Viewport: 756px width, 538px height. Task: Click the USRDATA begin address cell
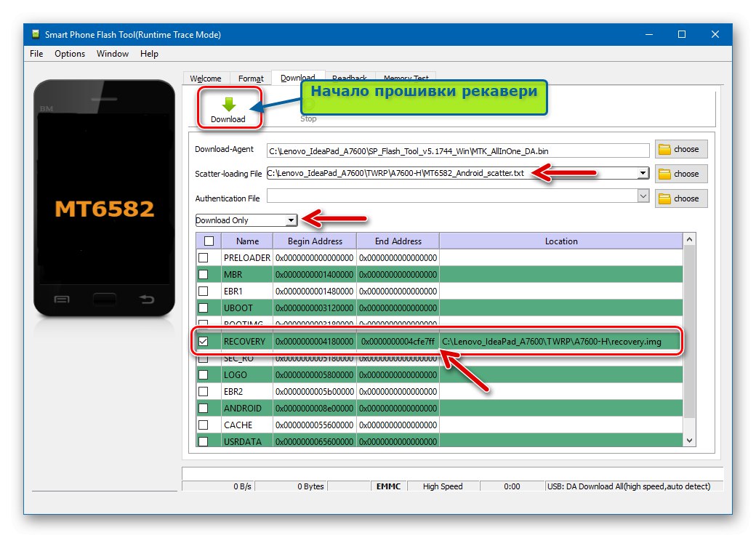(314, 441)
